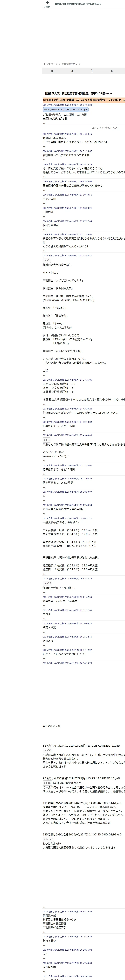The image size is (125, 980).
Task: Reply to post 0018 via arrow icon
Action: tap(44, 514)
